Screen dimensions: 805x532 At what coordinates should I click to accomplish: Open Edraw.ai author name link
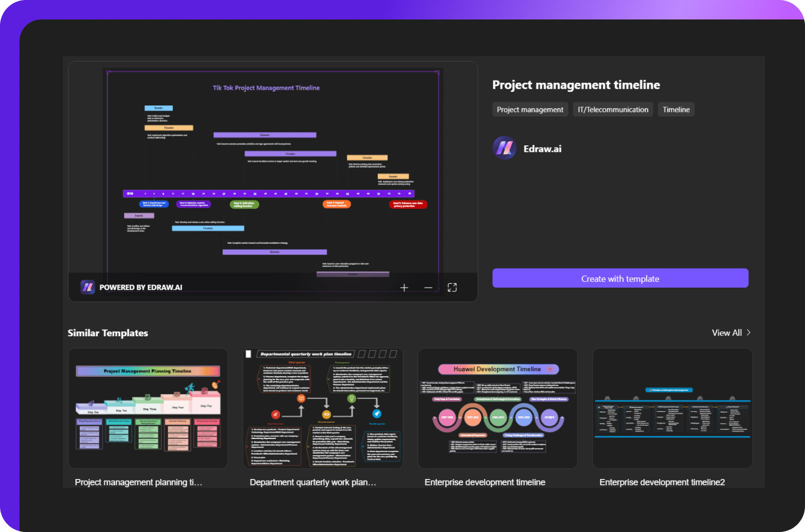(x=543, y=149)
